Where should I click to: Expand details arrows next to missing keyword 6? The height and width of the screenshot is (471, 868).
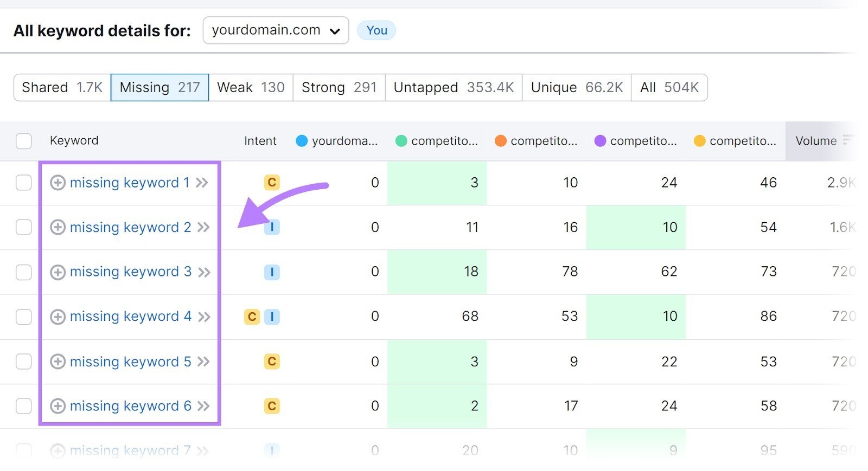(x=203, y=407)
